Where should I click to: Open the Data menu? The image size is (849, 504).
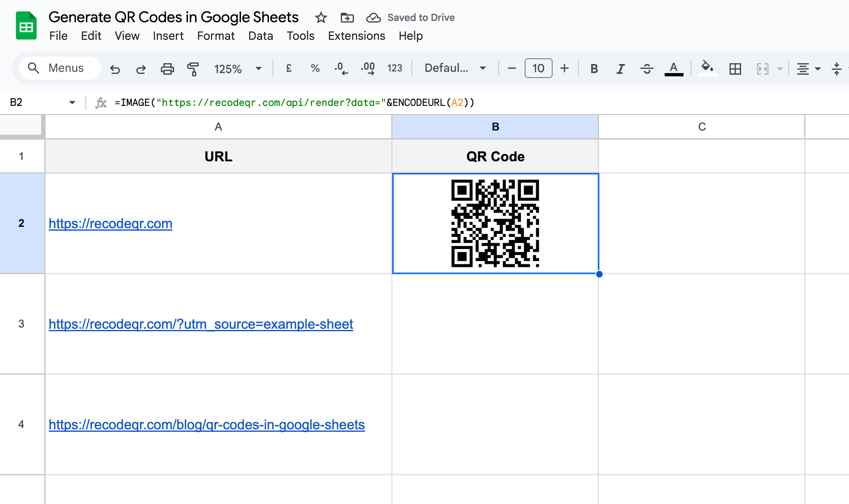[260, 36]
